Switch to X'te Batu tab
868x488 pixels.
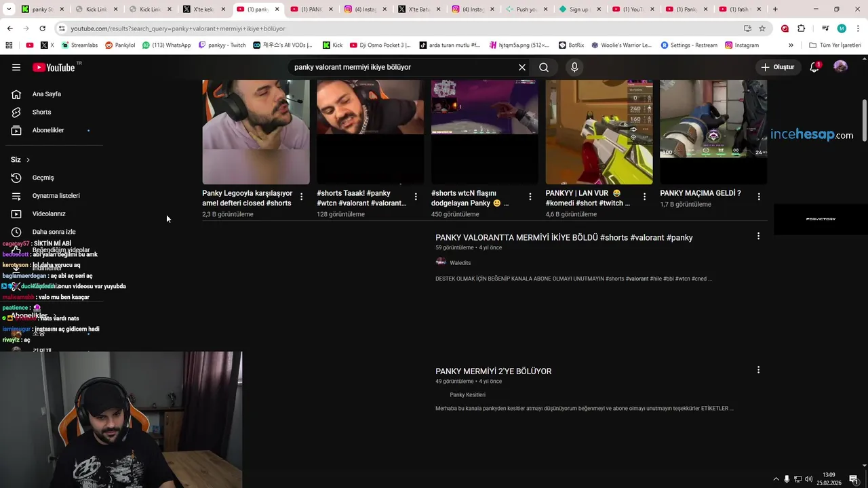418,9
